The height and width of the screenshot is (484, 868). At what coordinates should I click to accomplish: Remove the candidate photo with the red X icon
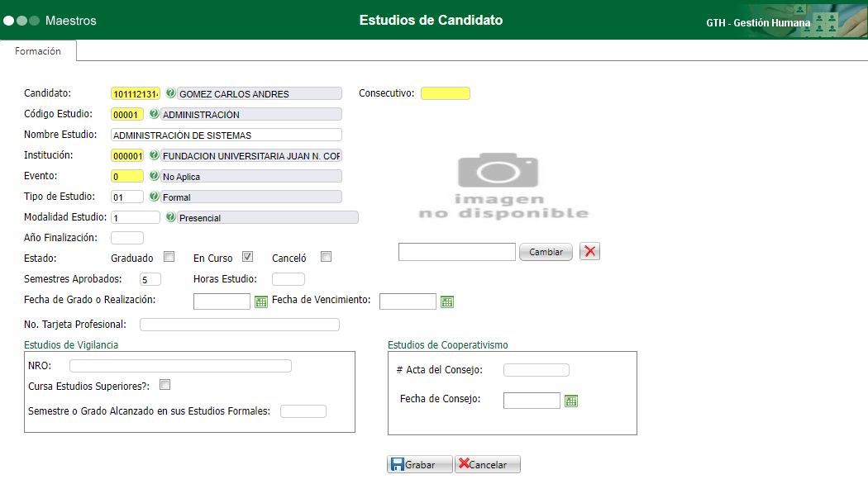click(x=589, y=251)
